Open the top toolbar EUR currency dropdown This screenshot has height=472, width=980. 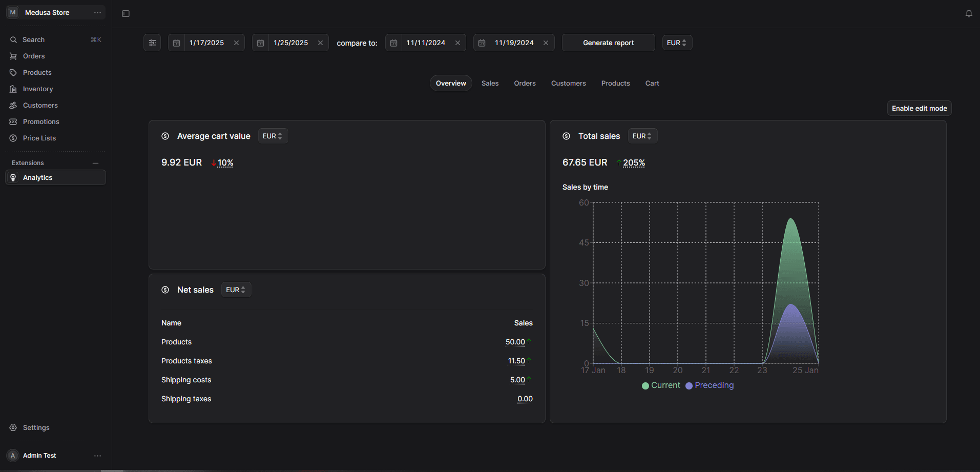677,43
